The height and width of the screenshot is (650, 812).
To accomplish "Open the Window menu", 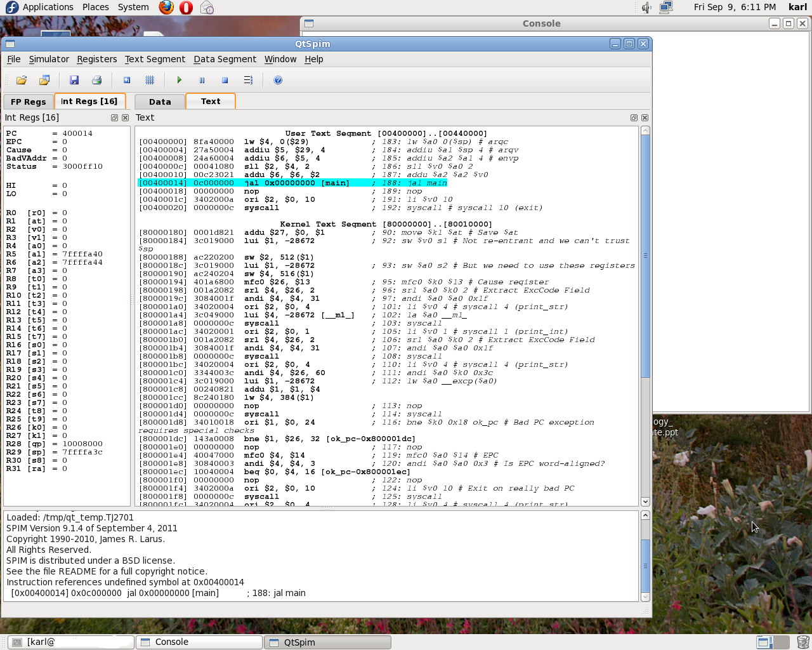I will [280, 59].
